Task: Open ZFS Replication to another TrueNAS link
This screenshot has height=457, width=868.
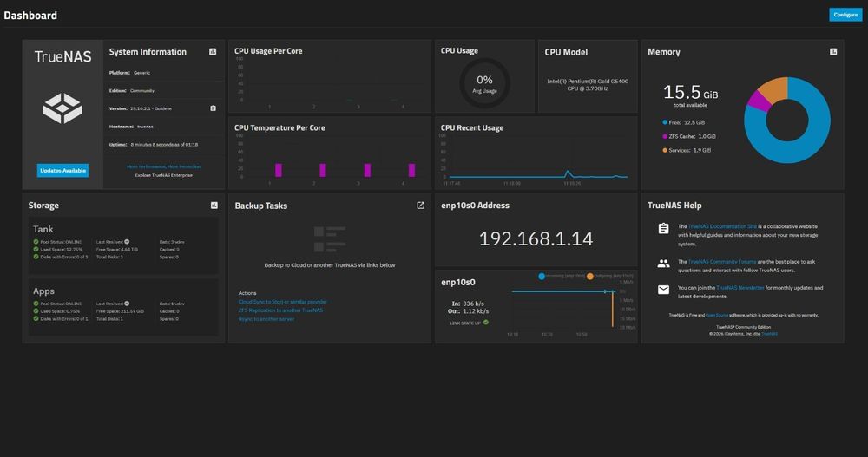Action: [x=280, y=310]
